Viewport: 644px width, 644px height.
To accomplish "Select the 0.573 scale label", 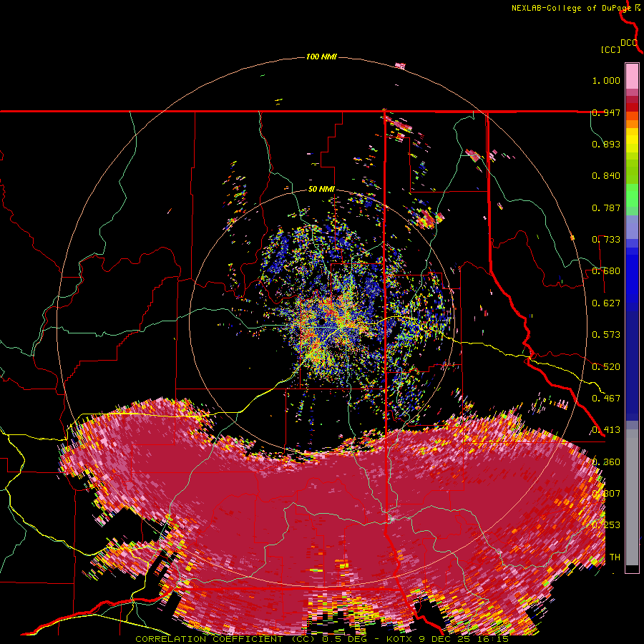I will click(x=606, y=335).
